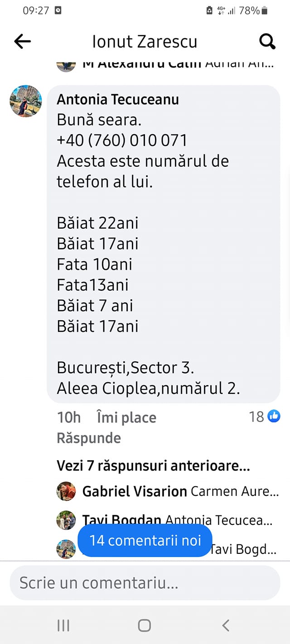Jump to 14 comentarii noi
This screenshot has width=290, height=644.
coord(145,540)
